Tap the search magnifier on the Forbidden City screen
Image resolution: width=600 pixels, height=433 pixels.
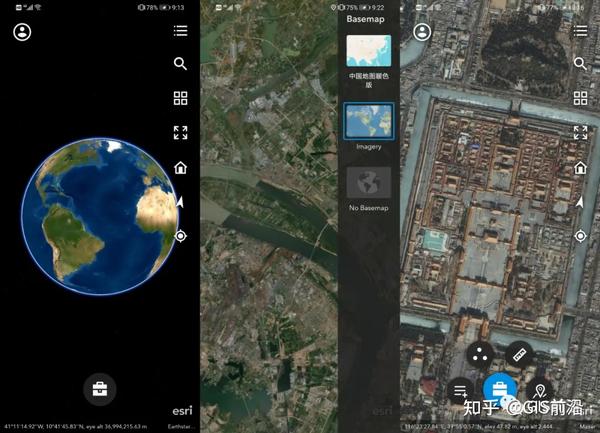point(580,63)
